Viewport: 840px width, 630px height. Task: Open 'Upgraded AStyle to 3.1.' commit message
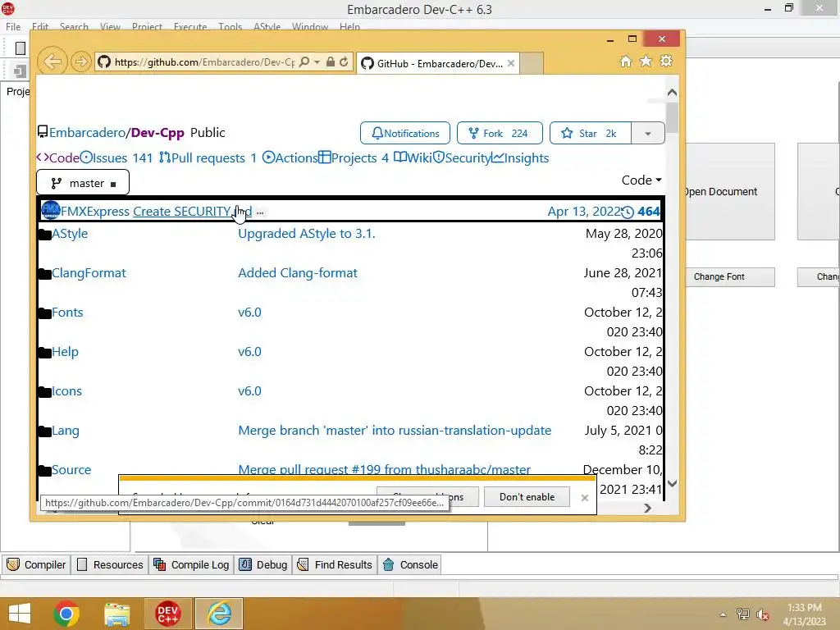coord(307,234)
